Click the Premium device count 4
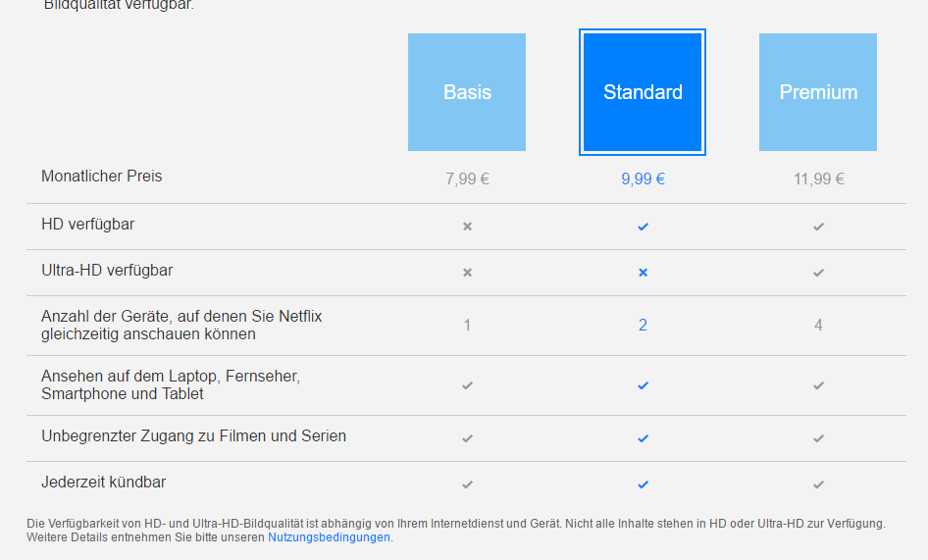The image size is (928, 560). (818, 326)
